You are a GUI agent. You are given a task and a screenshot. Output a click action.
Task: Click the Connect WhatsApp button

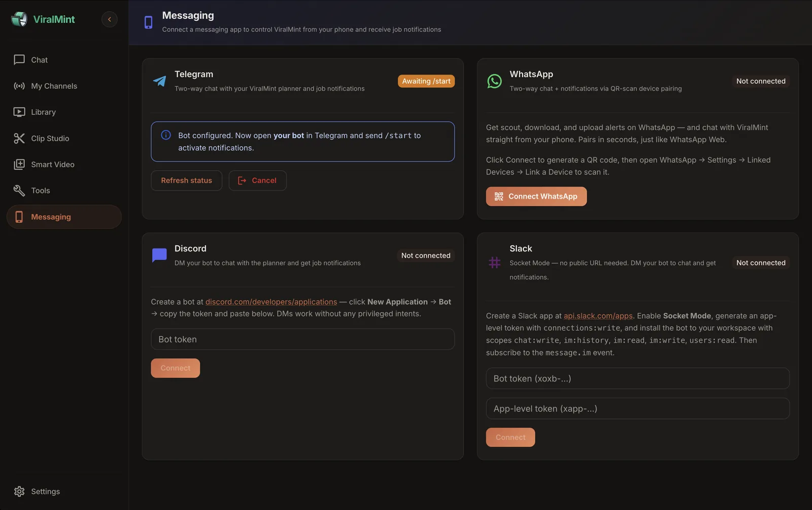point(536,197)
